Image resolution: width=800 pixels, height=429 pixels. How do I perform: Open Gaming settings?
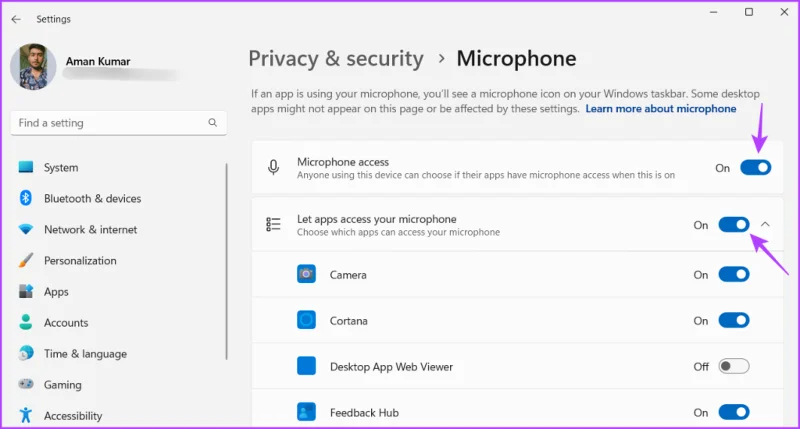[x=63, y=385]
